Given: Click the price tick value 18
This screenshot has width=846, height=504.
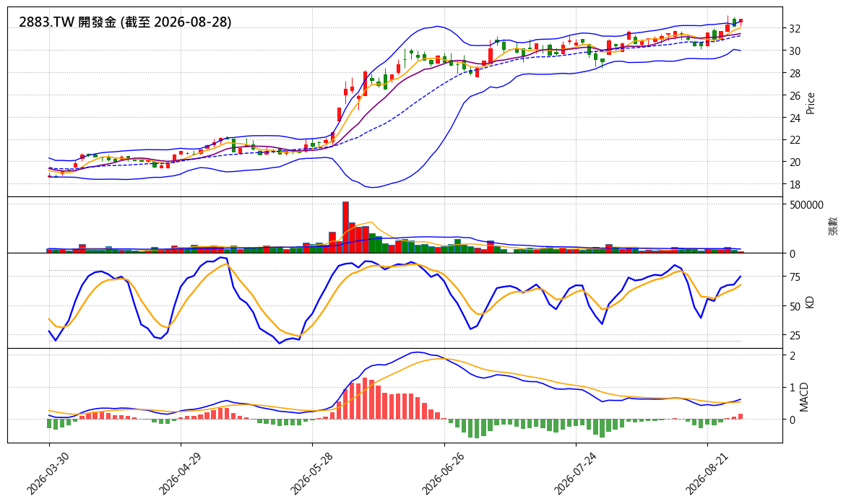Looking at the screenshot, I should (795, 185).
